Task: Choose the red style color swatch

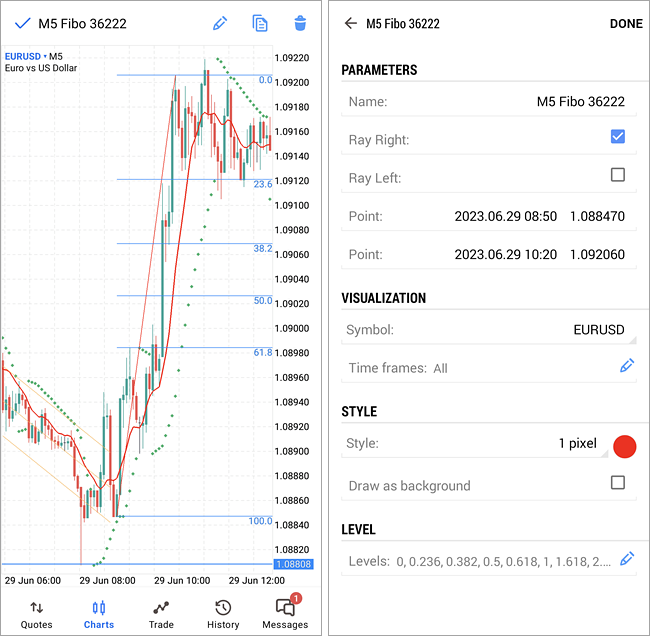Action: coord(624,446)
